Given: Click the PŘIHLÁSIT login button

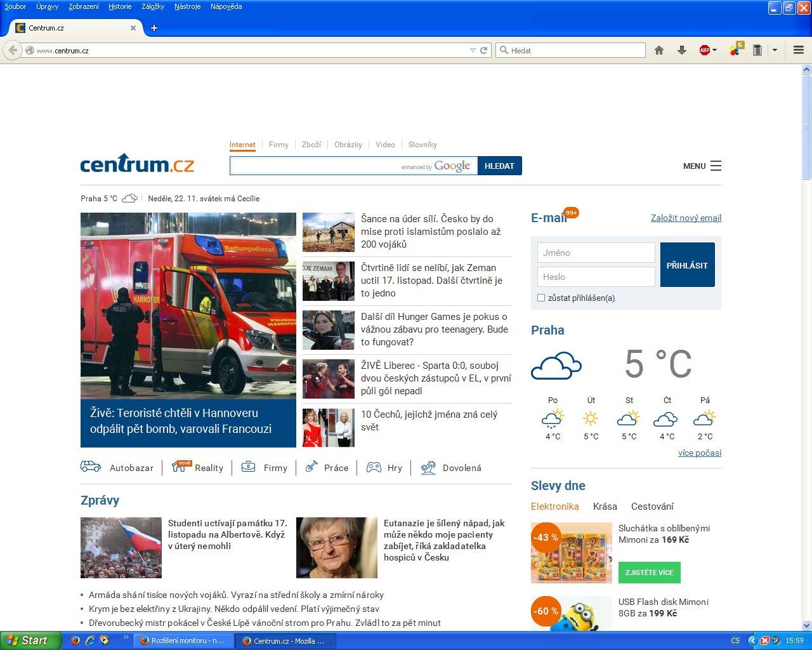Looking at the screenshot, I should (x=687, y=265).
